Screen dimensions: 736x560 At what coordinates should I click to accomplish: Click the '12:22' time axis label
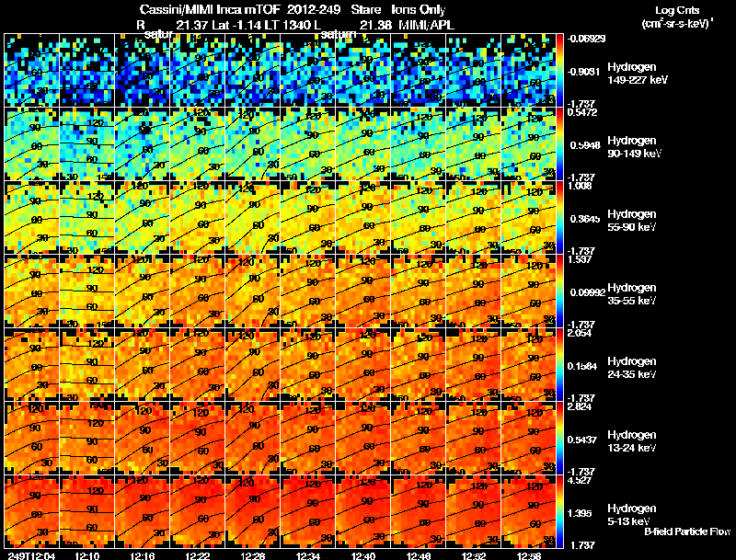point(197,555)
